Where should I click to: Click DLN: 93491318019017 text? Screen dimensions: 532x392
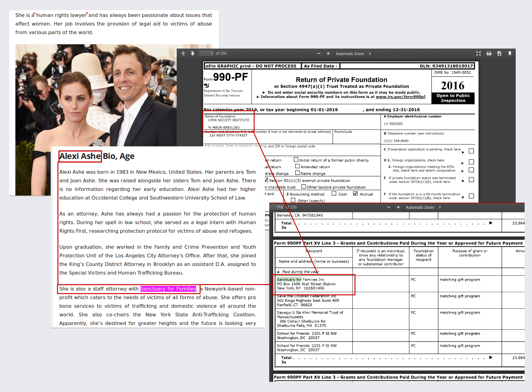446,66
